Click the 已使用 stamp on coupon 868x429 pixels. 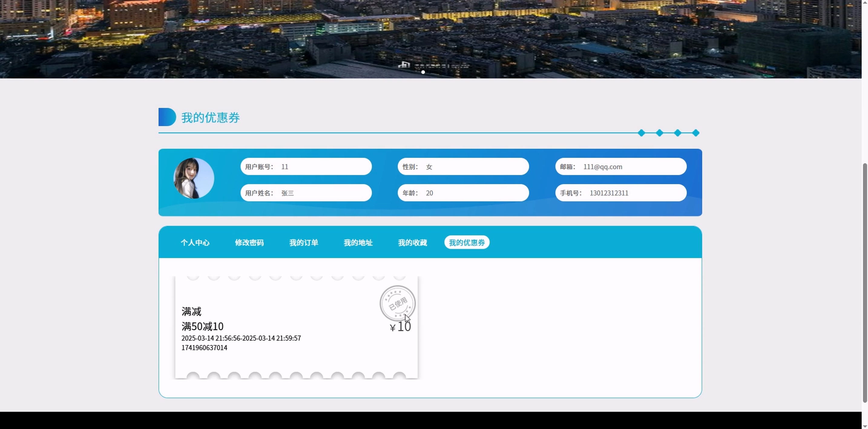coord(397,303)
